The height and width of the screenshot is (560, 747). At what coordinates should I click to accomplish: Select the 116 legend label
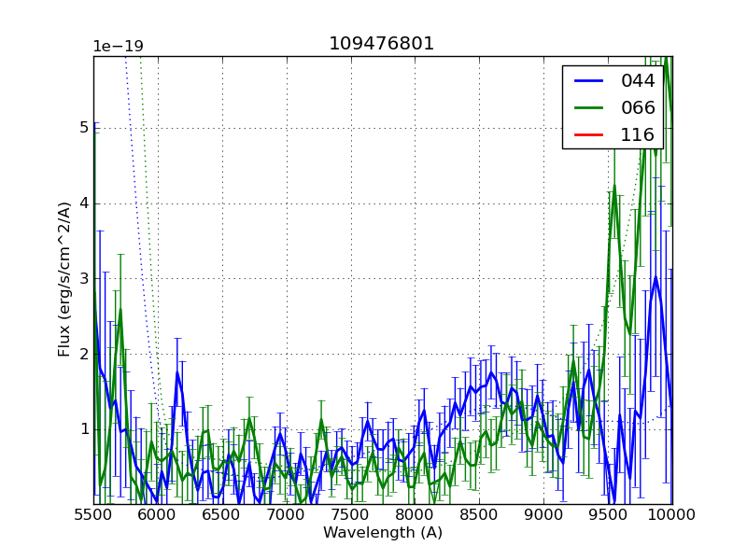(x=638, y=135)
